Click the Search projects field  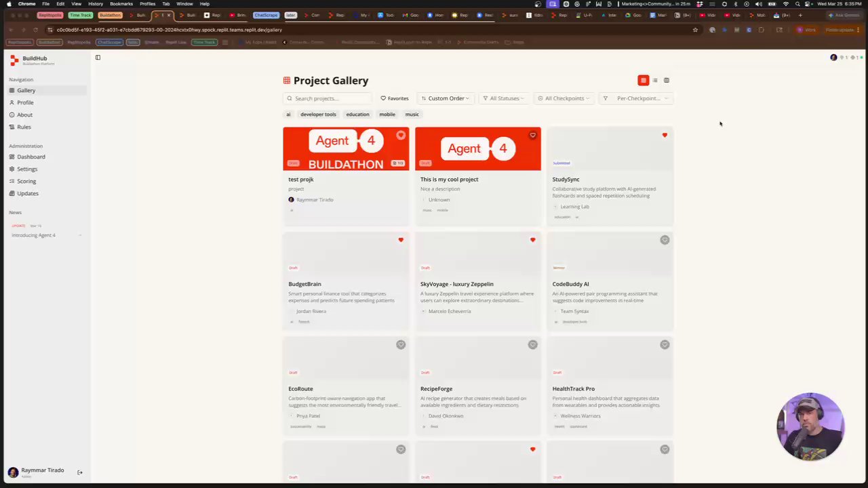(x=328, y=98)
